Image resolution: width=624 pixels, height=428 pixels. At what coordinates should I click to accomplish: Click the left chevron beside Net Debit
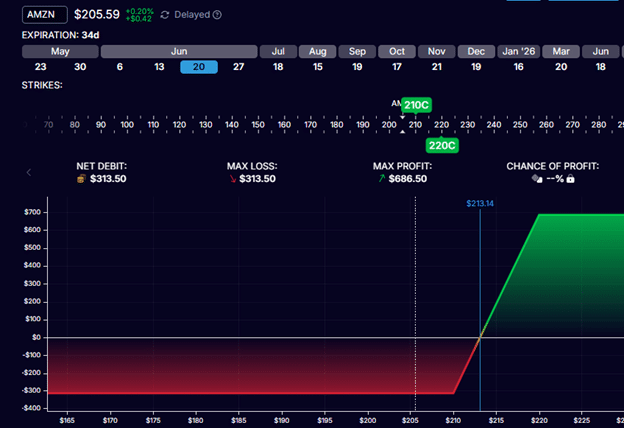[x=28, y=172]
